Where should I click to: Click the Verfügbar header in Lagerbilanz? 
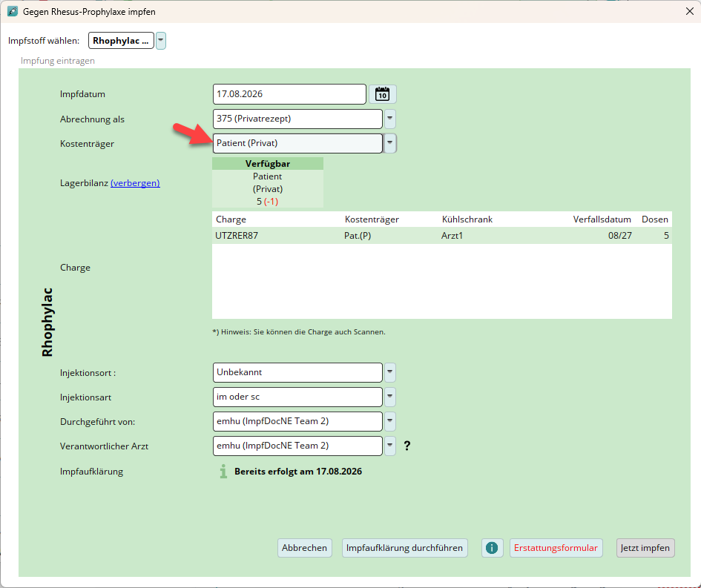[267, 164]
